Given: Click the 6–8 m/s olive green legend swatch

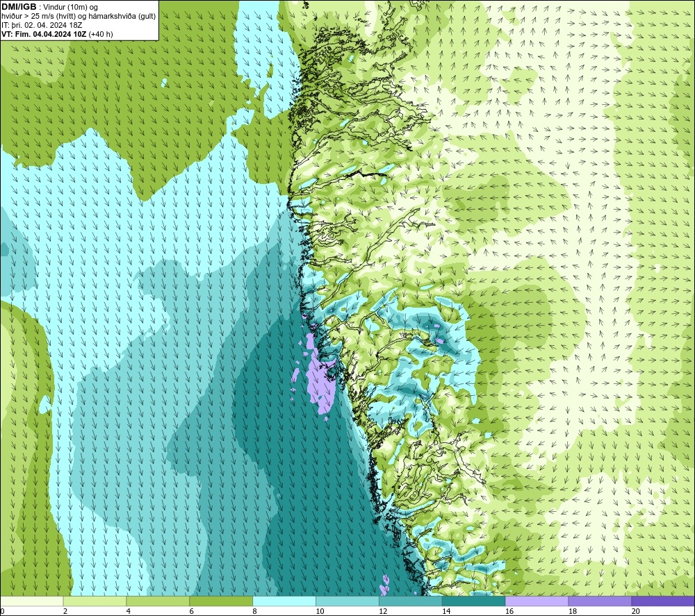Looking at the screenshot, I should (221, 601).
